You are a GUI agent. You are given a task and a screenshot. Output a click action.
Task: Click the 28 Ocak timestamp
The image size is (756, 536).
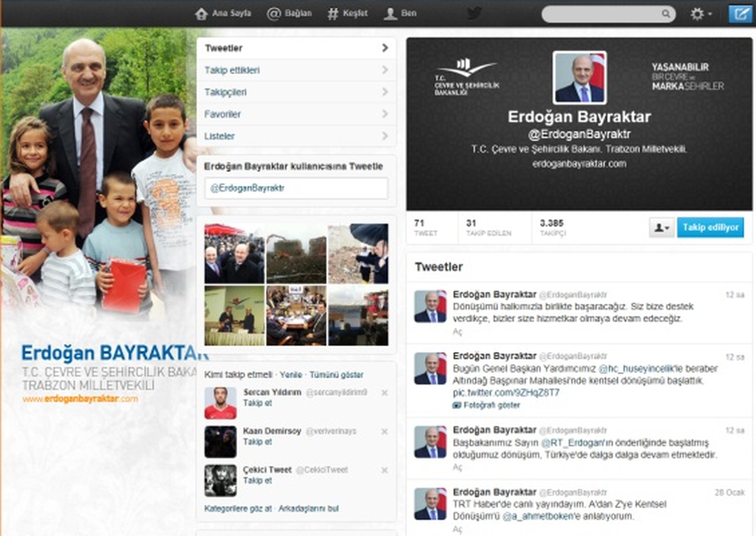click(x=730, y=492)
